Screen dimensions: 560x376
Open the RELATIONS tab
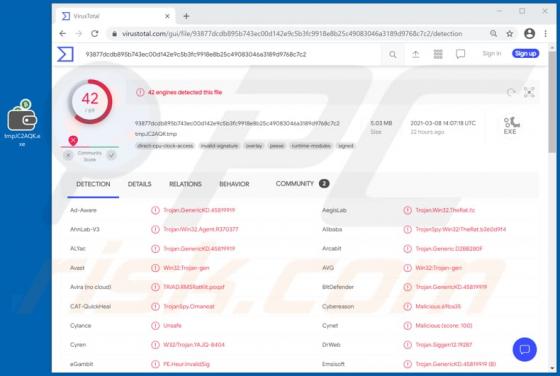[185, 184]
